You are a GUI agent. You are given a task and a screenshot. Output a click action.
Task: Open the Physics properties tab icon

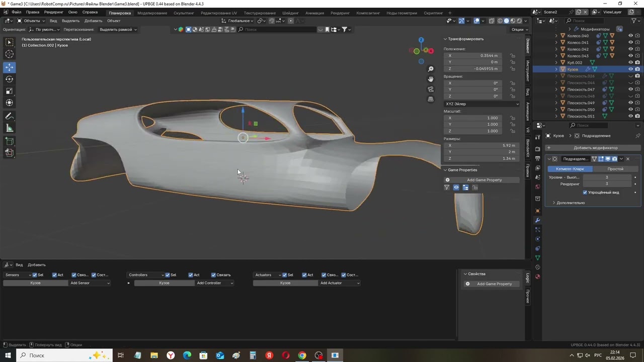pyautogui.click(x=537, y=239)
